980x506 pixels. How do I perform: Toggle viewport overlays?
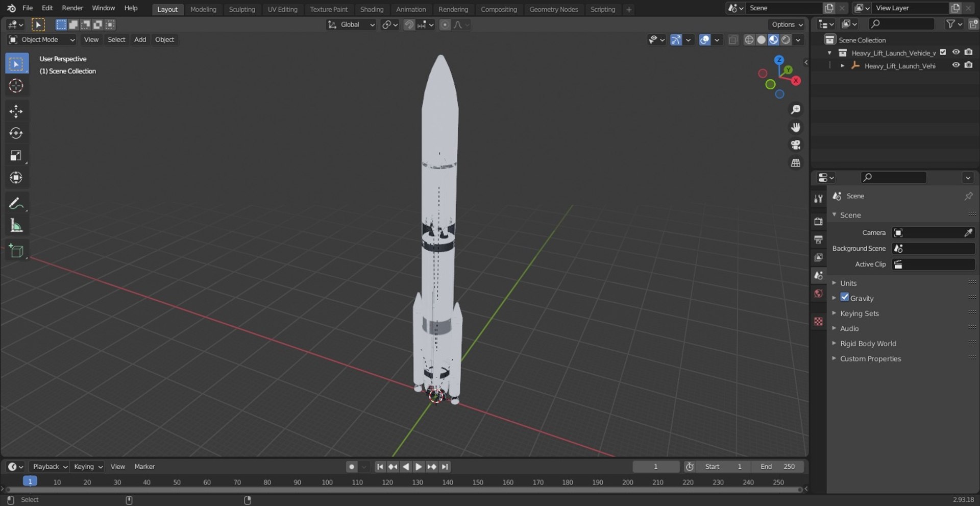(705, 40)
